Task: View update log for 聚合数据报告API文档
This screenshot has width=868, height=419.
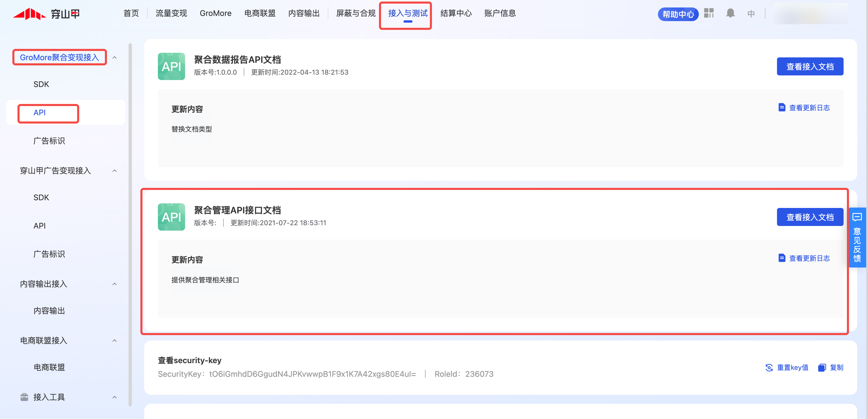Action: pos(804,108)
